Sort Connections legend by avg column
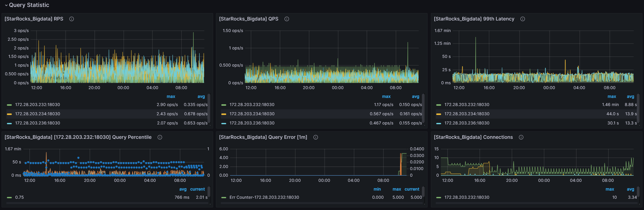The height and width of the screenshot is (210, 644). (630, 189)
